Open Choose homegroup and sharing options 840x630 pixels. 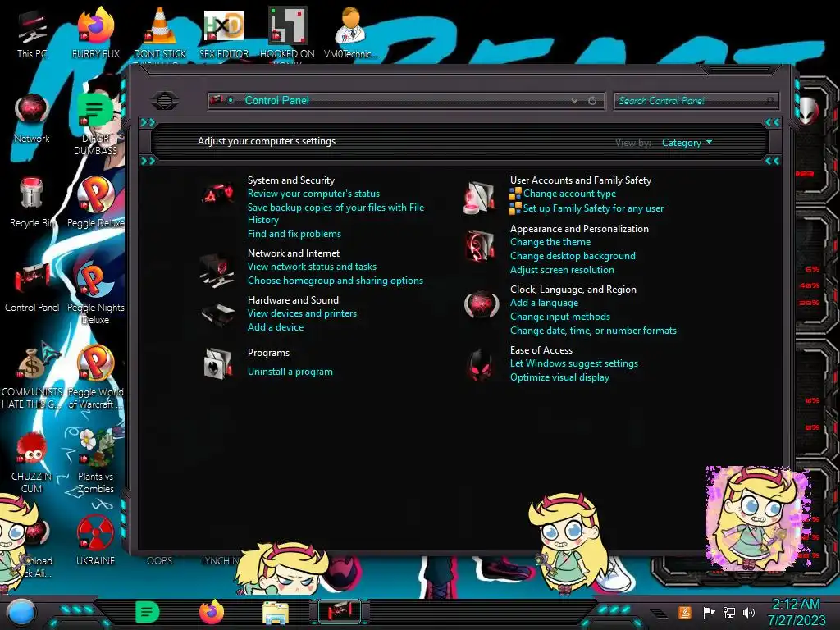click(x=335, y=281)
